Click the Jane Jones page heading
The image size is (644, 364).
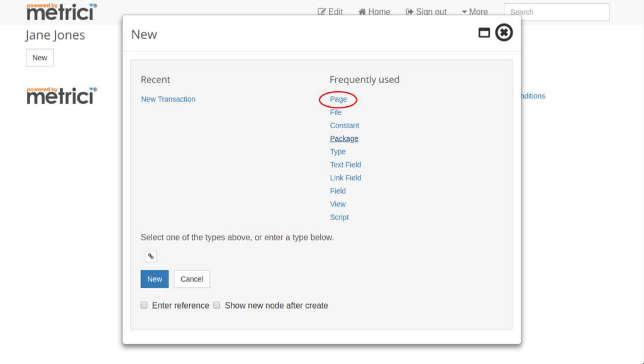click(x=55, y=35)
